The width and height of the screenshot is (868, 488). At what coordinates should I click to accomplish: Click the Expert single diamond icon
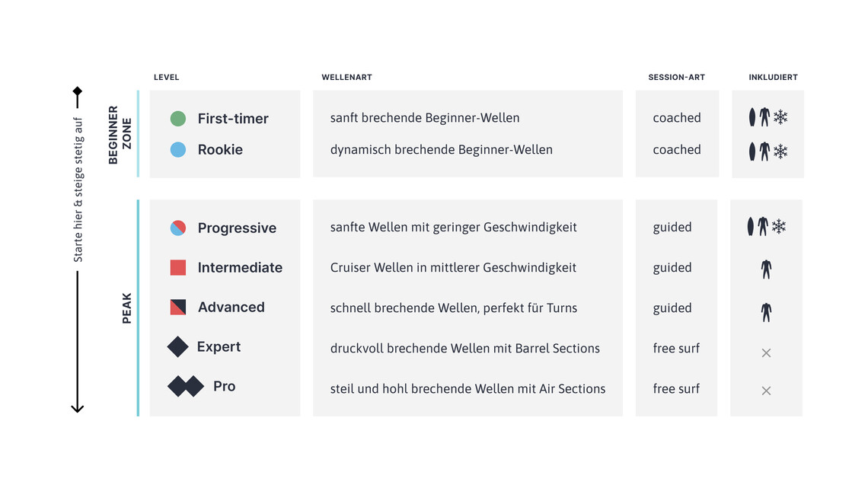(x=177, y=346)
